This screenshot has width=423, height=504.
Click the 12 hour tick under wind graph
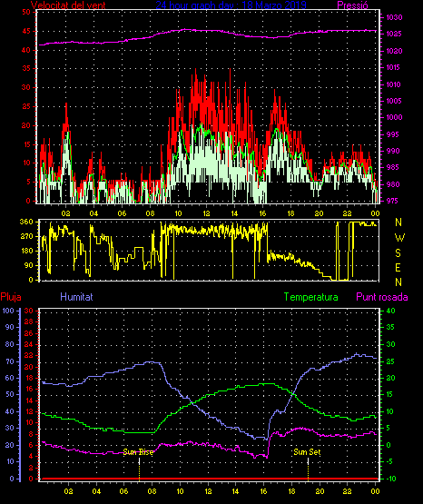tap(206, 213)
